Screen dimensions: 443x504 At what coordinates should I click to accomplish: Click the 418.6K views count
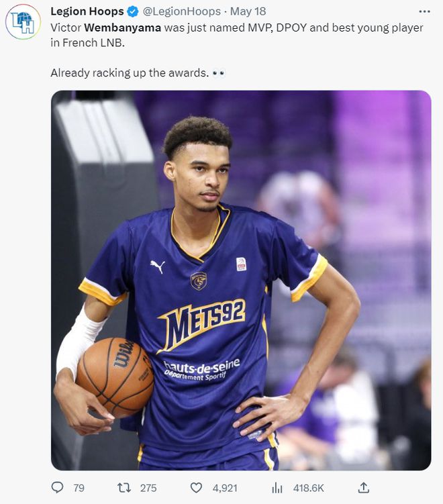click(308, 488)
